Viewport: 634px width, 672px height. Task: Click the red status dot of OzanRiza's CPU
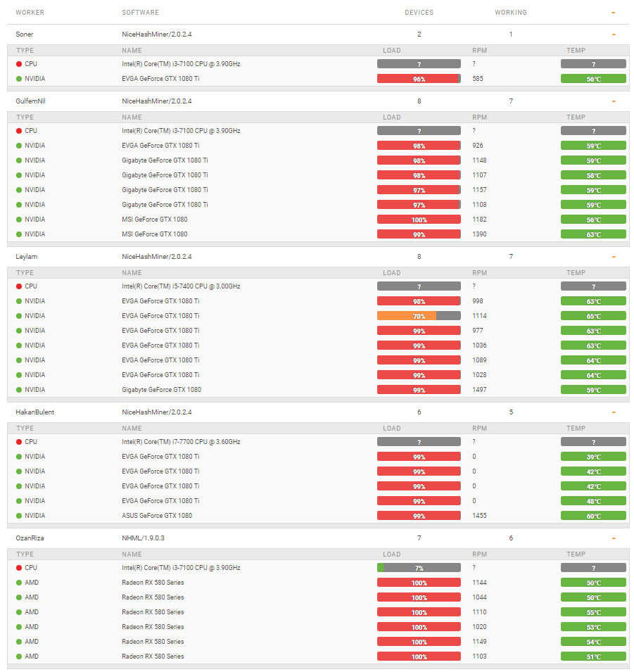pos(19,568)
